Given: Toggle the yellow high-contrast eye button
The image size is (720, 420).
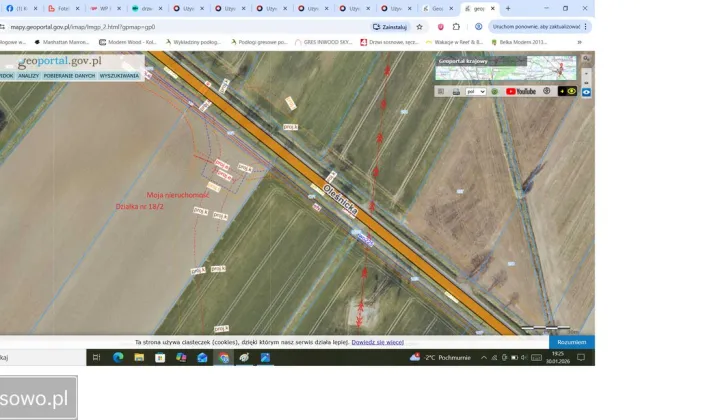Looking at the screenshot, I should point(567,91).
